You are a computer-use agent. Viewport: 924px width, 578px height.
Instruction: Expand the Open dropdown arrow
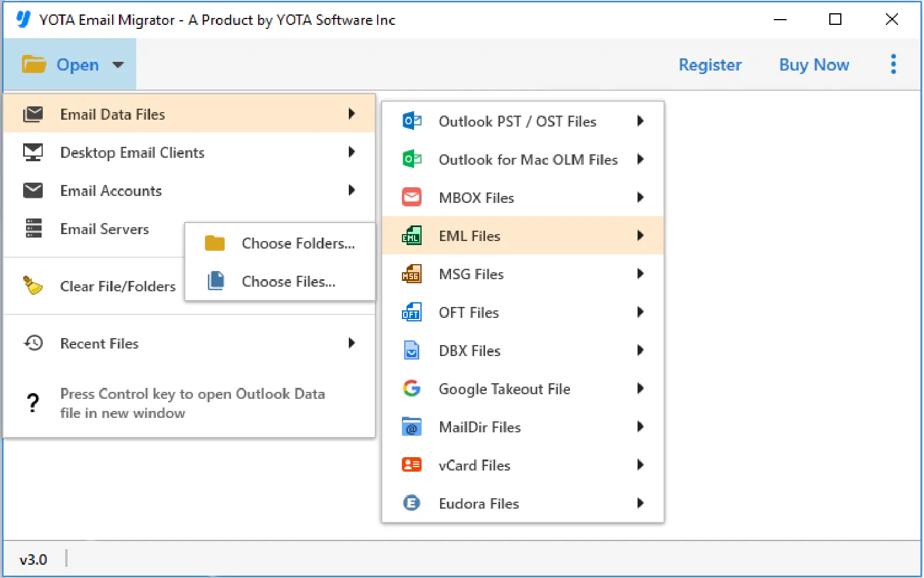[118, 65]
